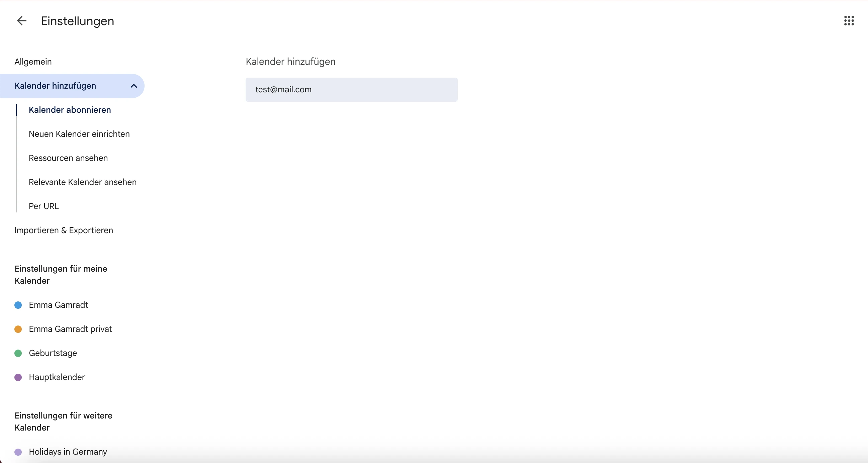Screen dimensions: 868x463
Task: Open the Google apps grid icon
Action: click(849, 21)
